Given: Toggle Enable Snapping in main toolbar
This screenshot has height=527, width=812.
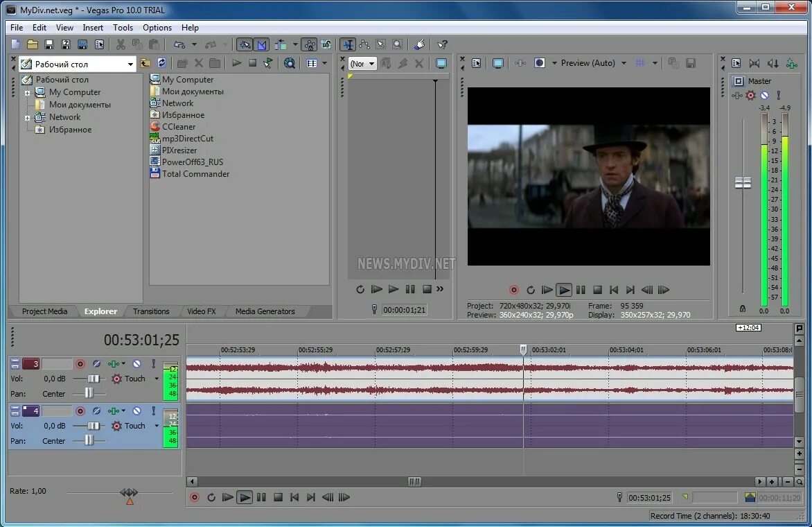Looking at the screenshot, I should [x=245, y=44].
